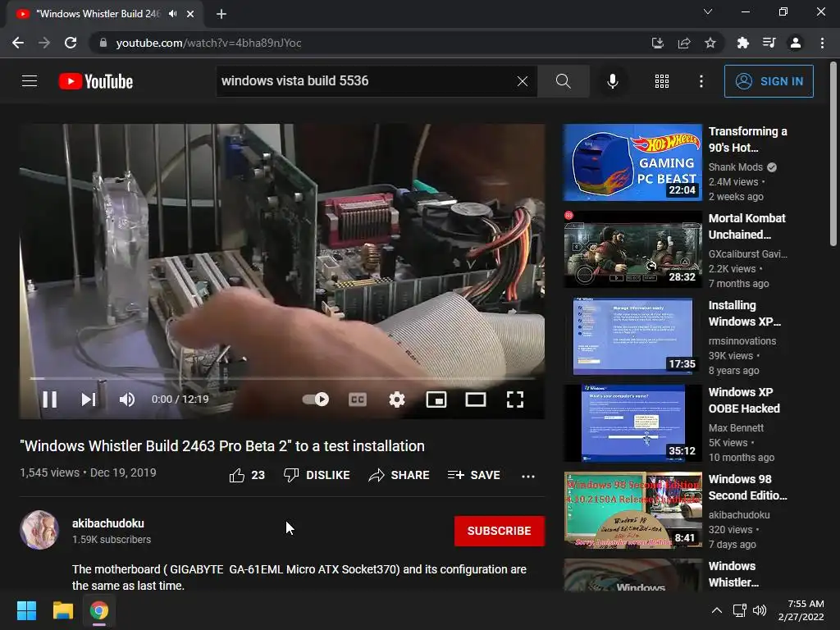Bookmark this page with the star
Viewport: 840px width, 630px height.
710,43
